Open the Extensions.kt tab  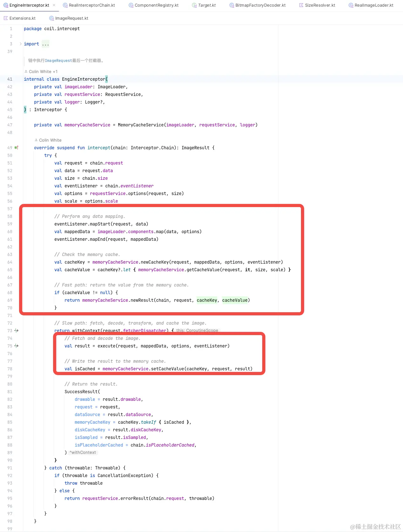point(19,18)
